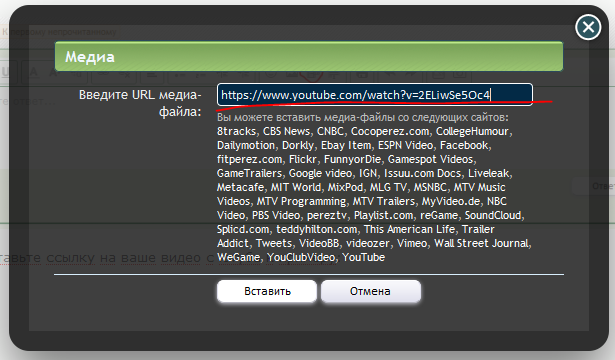
Task: Open the dimmed 'К первому непрочитанному' link
Action: 59,32
